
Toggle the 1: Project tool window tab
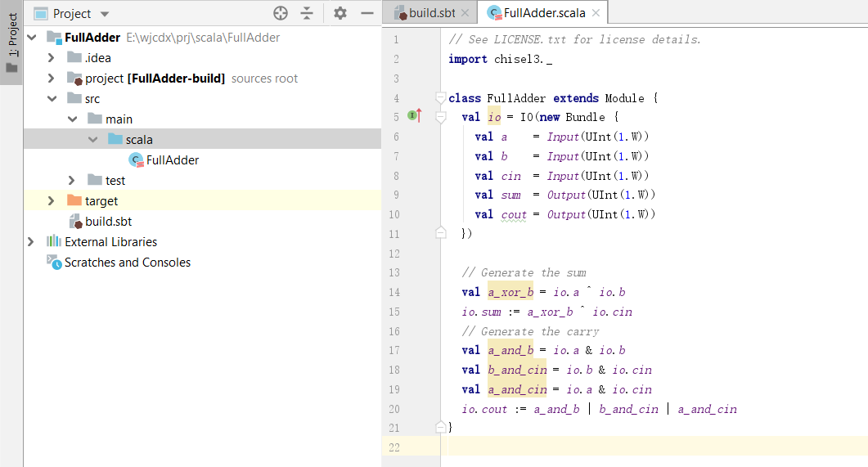click(x=11, y=43)
